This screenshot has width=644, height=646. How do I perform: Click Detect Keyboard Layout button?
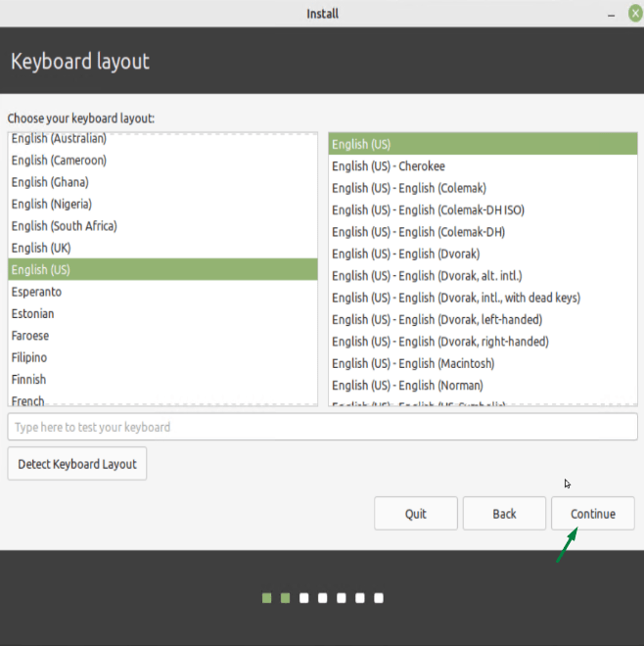click(77, 464)
